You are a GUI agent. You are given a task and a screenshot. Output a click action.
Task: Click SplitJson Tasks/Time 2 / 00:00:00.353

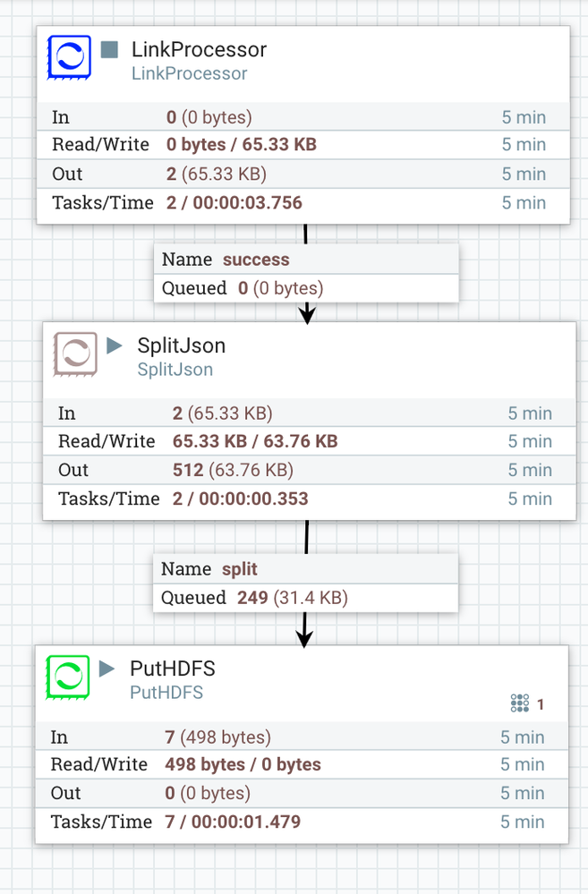coord(241,498)
